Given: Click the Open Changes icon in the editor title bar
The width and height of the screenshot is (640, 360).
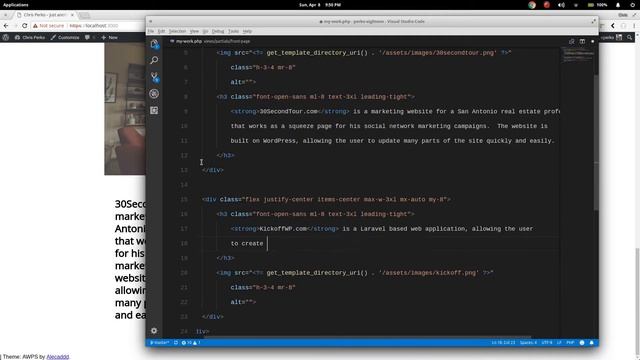Looking at the screenshot, I should click(572, 41).
